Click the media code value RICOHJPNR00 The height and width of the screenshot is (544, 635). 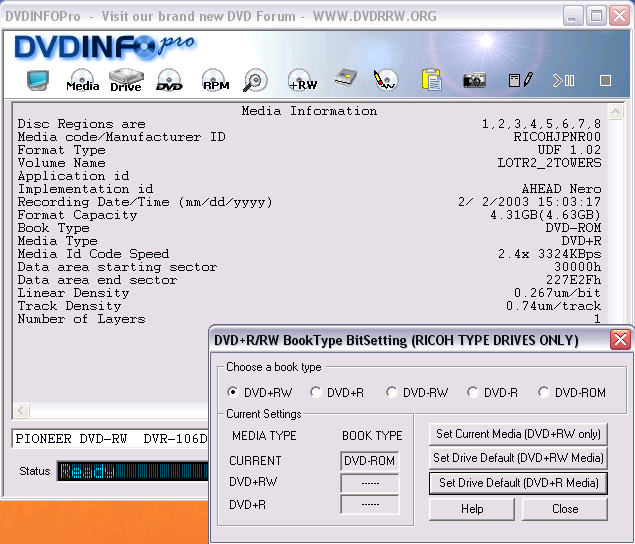pos(557,137)
